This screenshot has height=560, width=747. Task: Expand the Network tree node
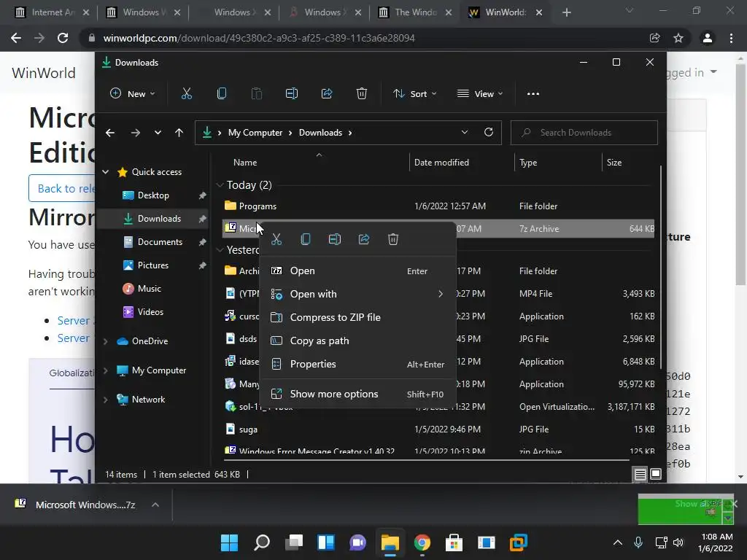(105, 400)
